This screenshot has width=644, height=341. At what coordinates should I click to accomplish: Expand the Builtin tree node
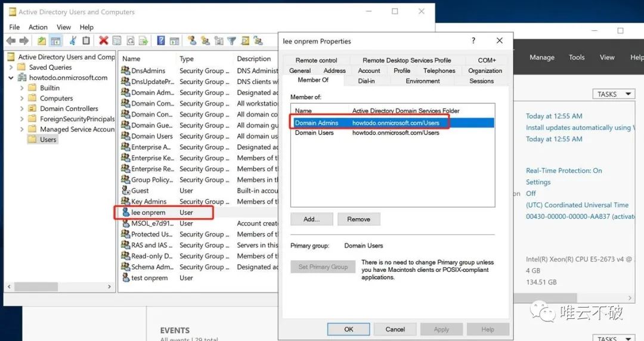tap(22, 88)
